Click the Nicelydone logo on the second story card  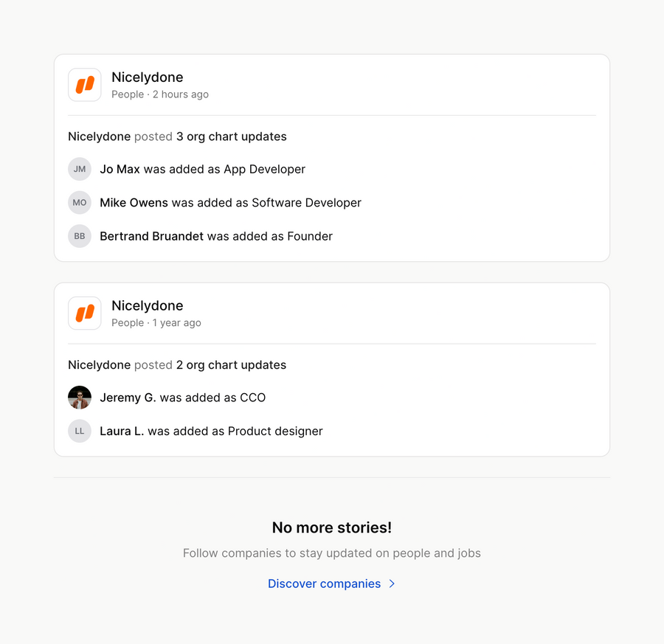[84, 313]
